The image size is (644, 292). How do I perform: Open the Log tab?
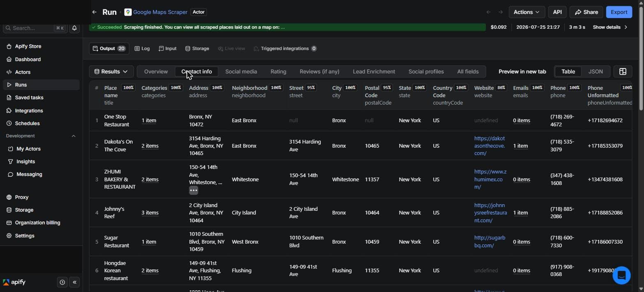tap(142, 48)
